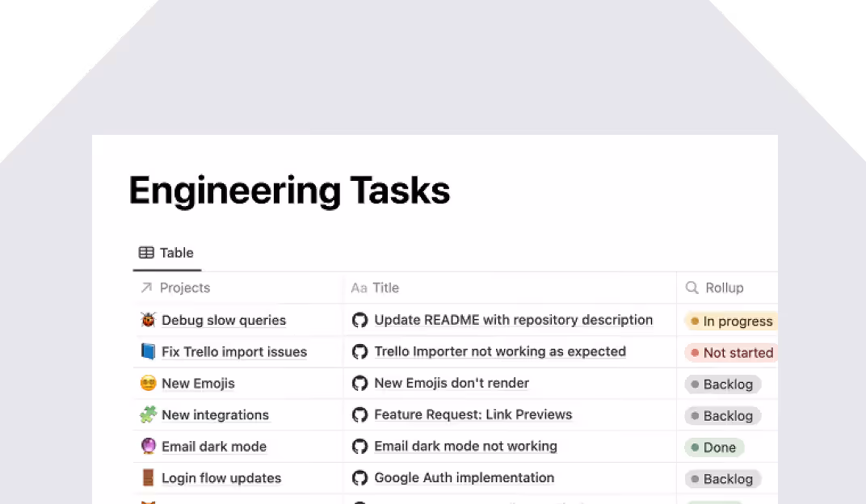The width and height of the screenshot is (866, 504).
Task: Switch to the Table view tab
Action: (x=166, y=253)
